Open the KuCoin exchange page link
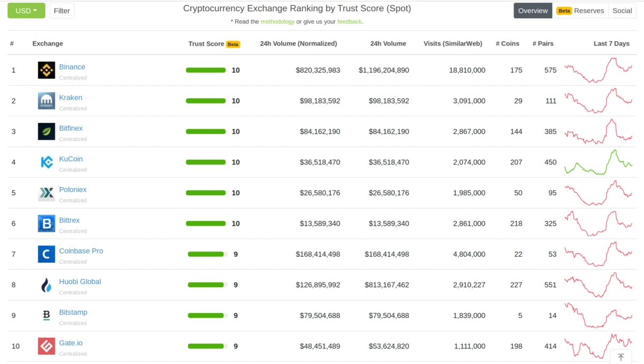 [x=71, y=159]
